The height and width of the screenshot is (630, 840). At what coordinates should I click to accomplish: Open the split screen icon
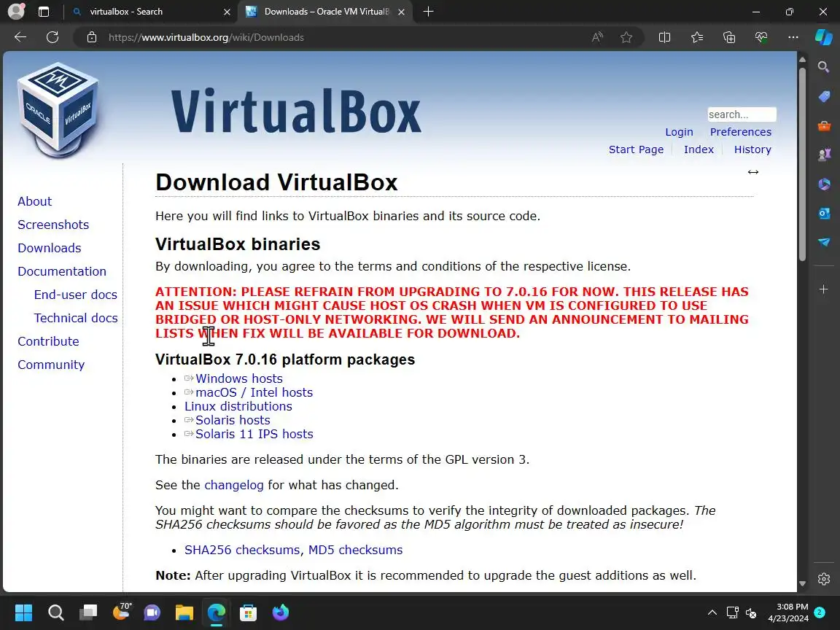(x=664, y=37)
